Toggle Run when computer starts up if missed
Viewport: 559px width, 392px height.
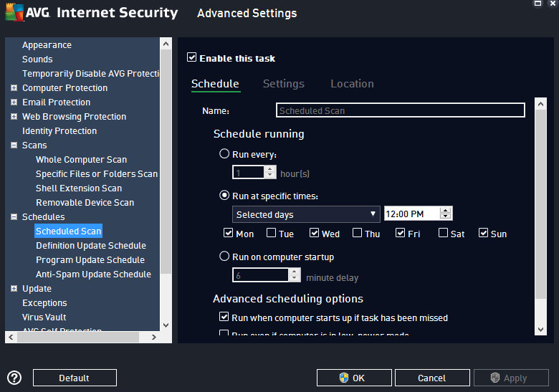224,317
